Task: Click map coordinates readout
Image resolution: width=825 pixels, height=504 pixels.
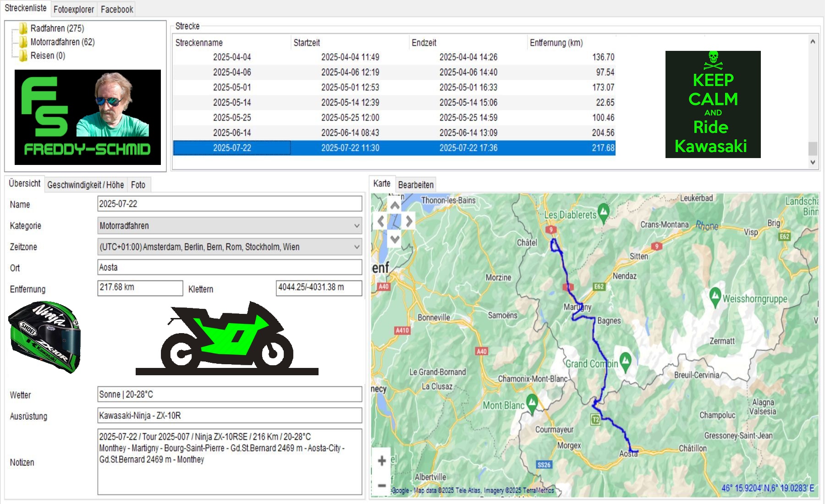Action: click(x=768, y=488)
